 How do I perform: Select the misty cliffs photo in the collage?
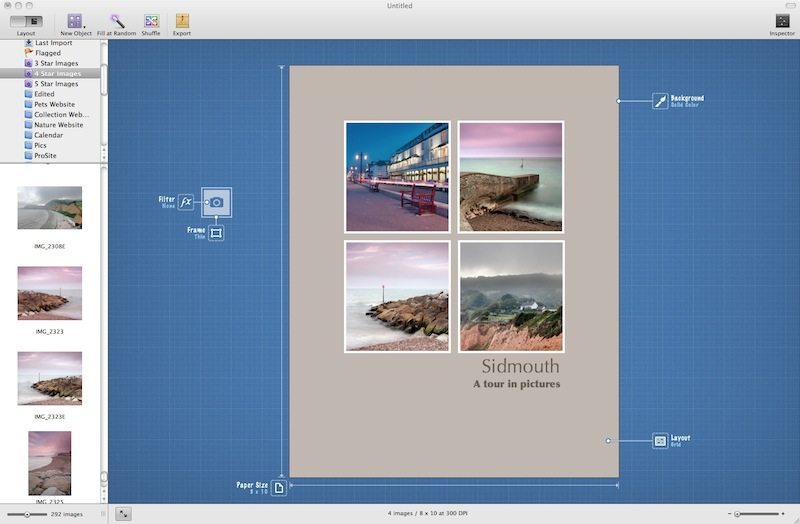tap(511, 296)
